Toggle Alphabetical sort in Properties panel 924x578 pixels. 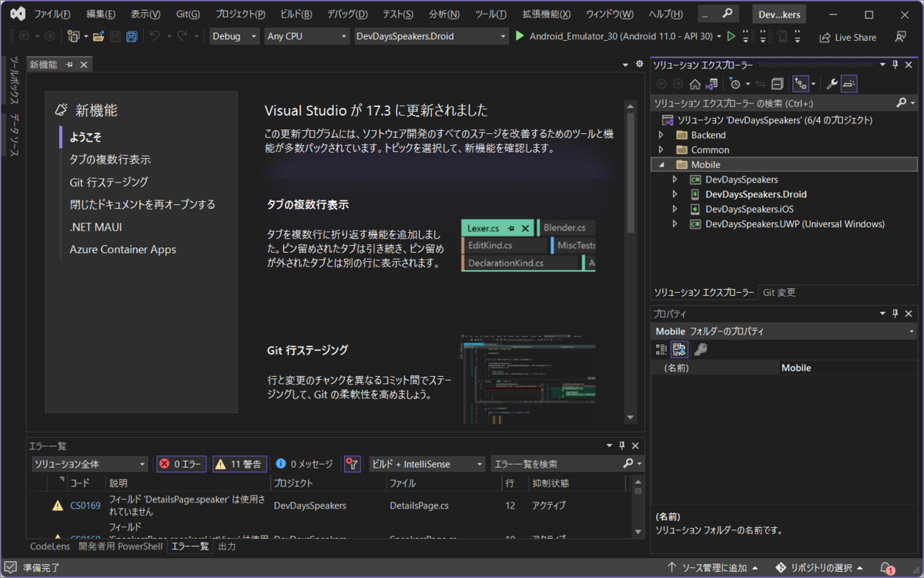(679, 349)
